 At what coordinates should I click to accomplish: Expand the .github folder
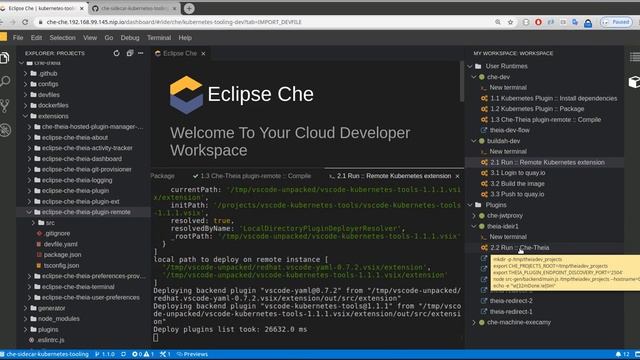[25, 73]
